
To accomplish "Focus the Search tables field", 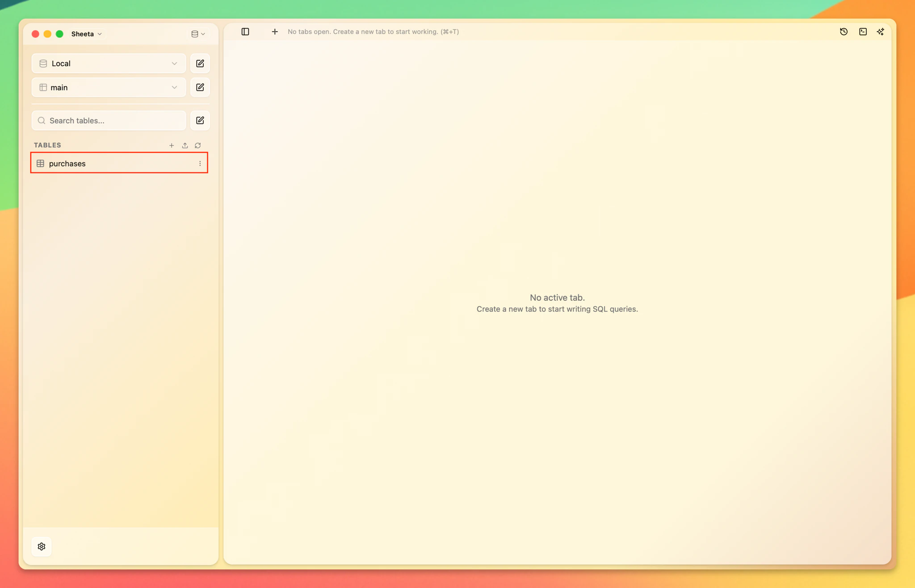I will click(x=109, y=120).
